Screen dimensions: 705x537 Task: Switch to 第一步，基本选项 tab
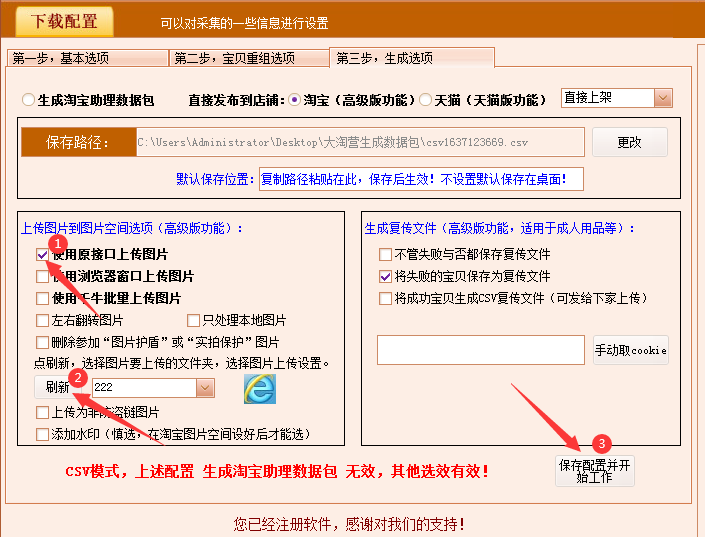pyautogui.click(x=88, y=58)
